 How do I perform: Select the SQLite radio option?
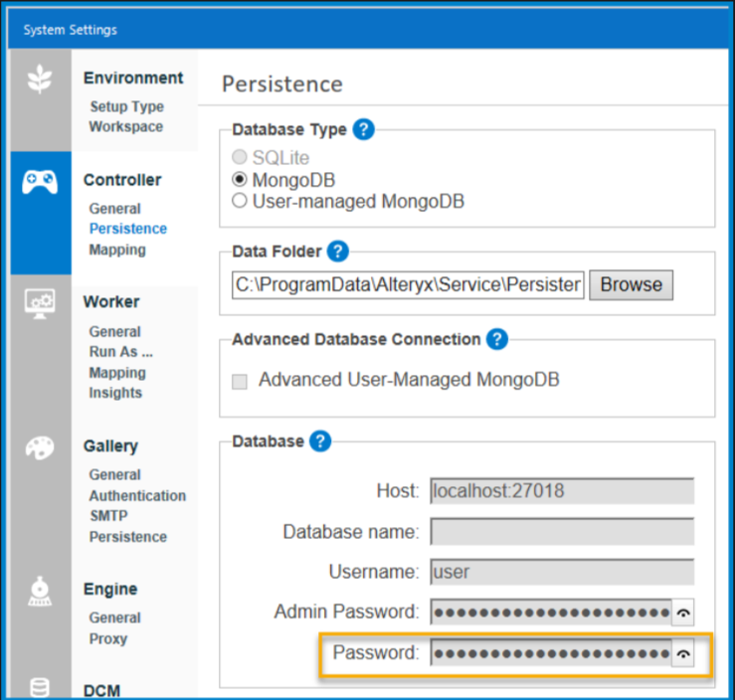tap(240, 157)
